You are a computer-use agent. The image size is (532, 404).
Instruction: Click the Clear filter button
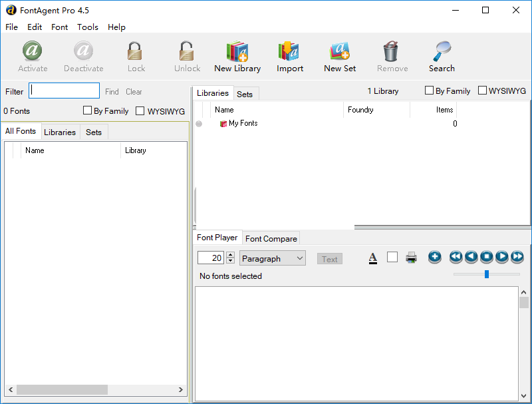134,92
